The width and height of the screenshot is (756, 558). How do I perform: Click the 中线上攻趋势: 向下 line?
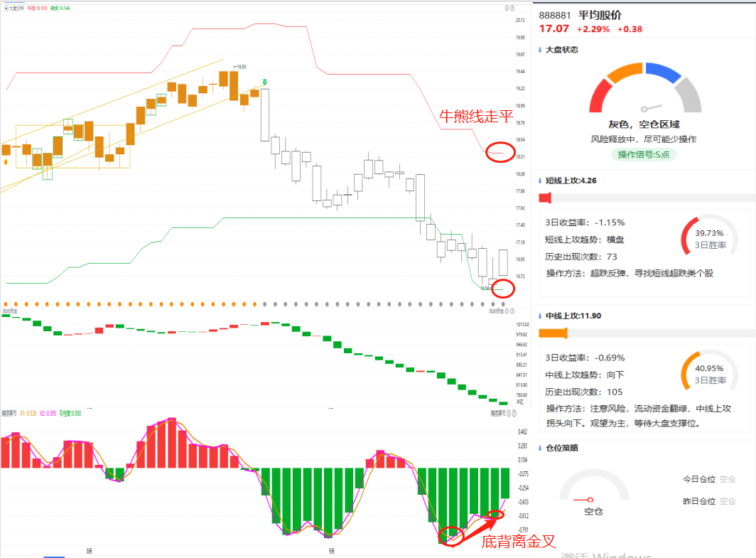pyautogui.click(x=584, y=375)
